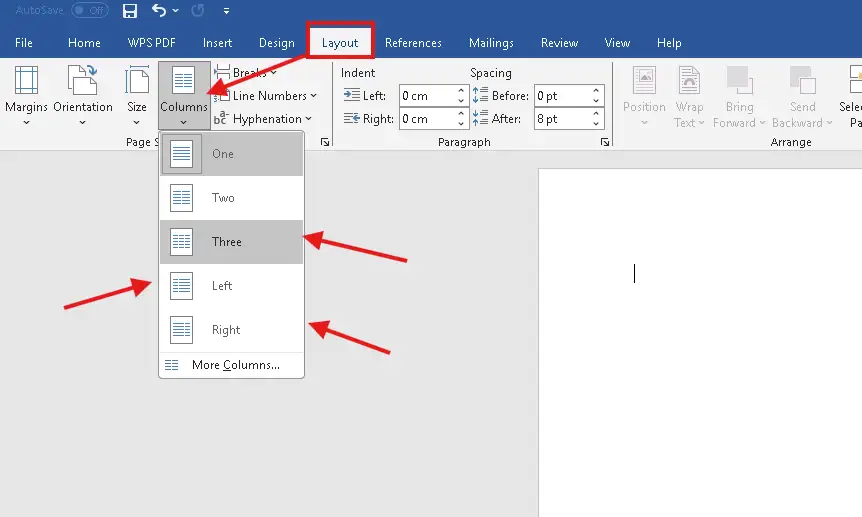Open the Hyphenation dropdown
Screen dimensions: 862x517
pyautogui.click(x=263, y=119)
